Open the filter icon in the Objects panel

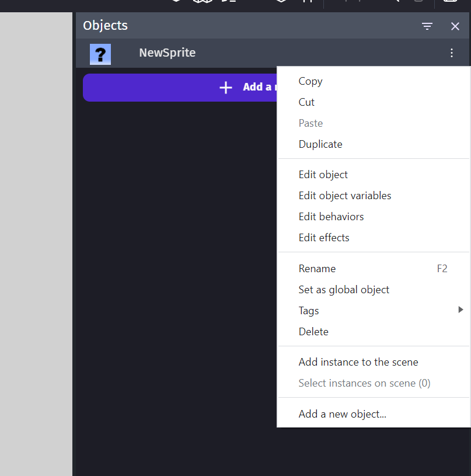[x=427, y=26]
